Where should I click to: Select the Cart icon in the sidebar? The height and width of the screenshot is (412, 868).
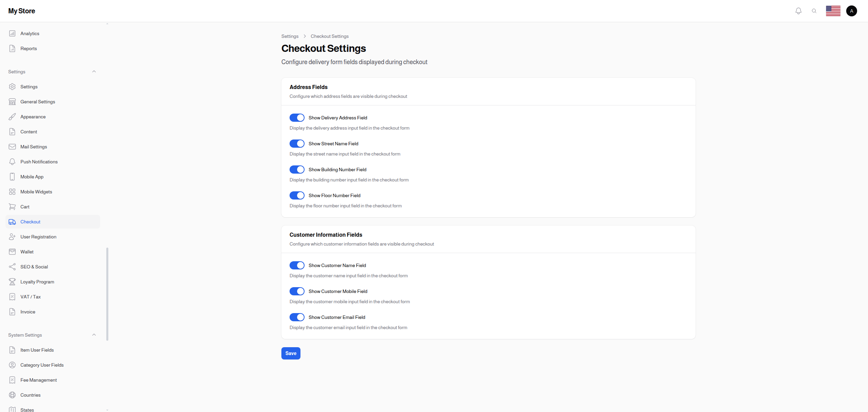pyautogui.click(x=12, y=207)
